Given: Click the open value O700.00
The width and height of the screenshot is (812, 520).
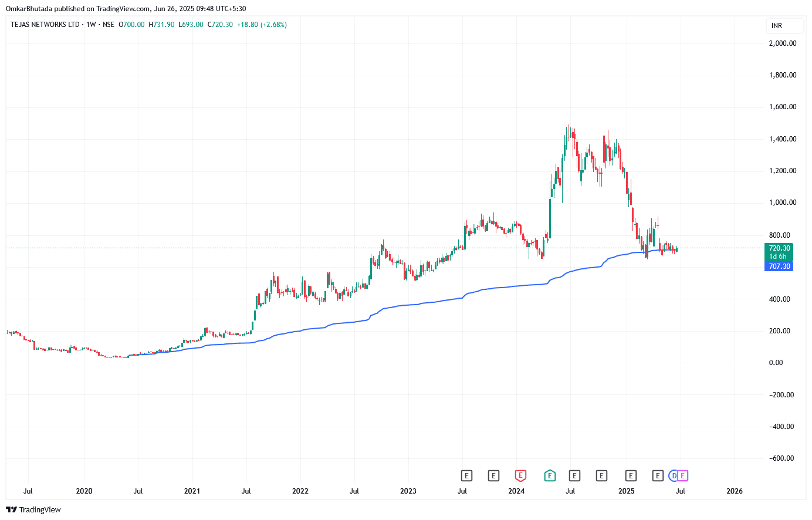Looking at the screenshot, I should (x=131, y=25).
